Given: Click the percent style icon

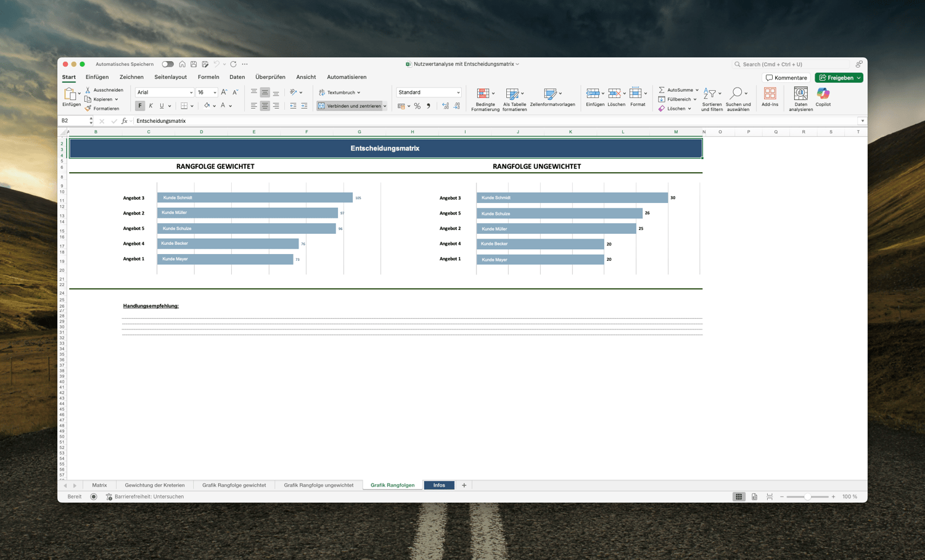Looking at the screenshot, I should pyautogui.click(x=417, y=106).
